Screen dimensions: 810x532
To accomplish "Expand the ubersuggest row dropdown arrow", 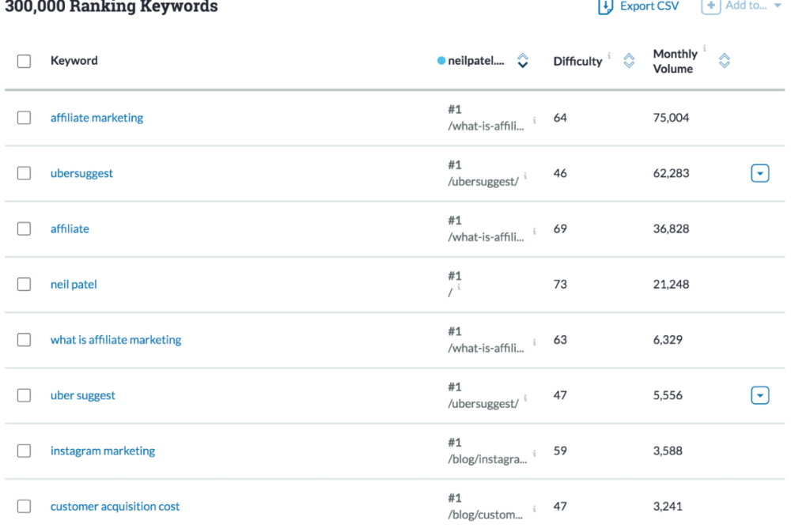I will click(x=760, y=173).
